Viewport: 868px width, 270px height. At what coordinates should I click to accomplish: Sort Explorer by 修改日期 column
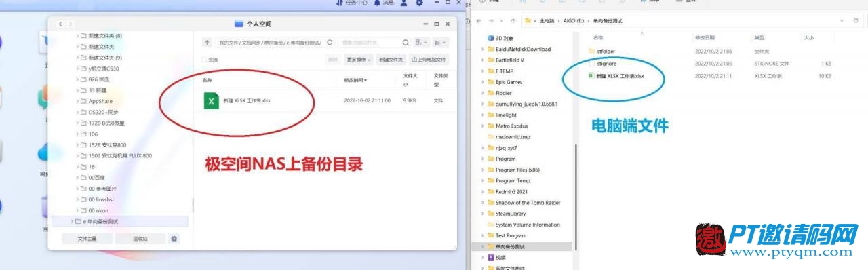pos(705,38)
